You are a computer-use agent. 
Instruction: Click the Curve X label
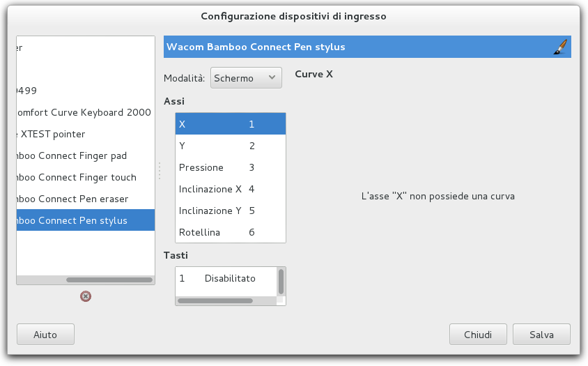(314, 74)
